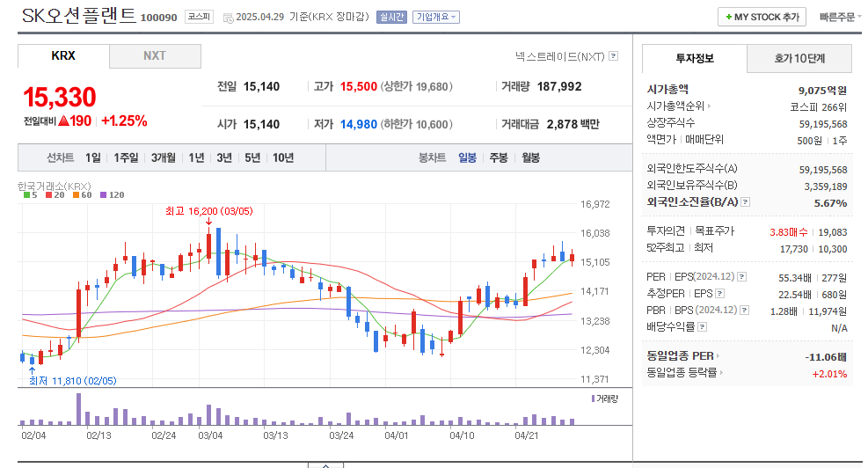The width and height of the screenshot is (868, 468).
Task: Click help icon beside 추정PER EPS
Action: coord(719,293)
